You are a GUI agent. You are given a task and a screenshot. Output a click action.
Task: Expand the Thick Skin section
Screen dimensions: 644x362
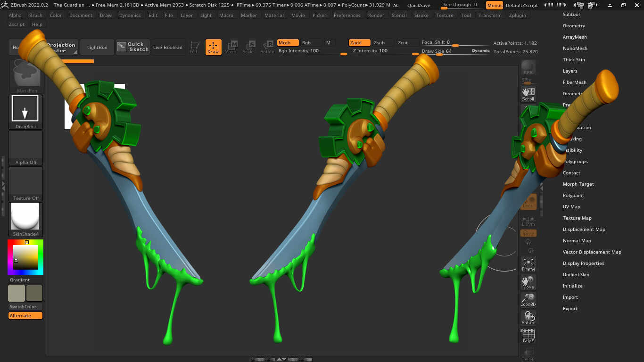pyautogui.click(x=574, y=60)
